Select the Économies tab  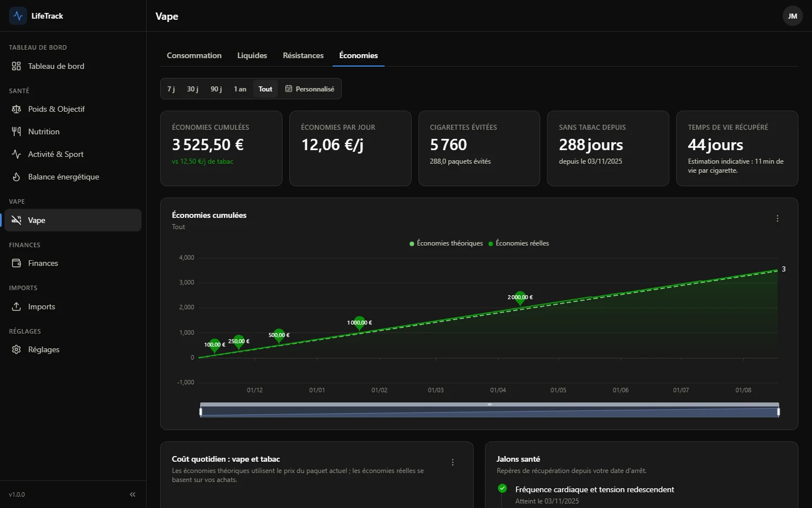coord(359,55)
